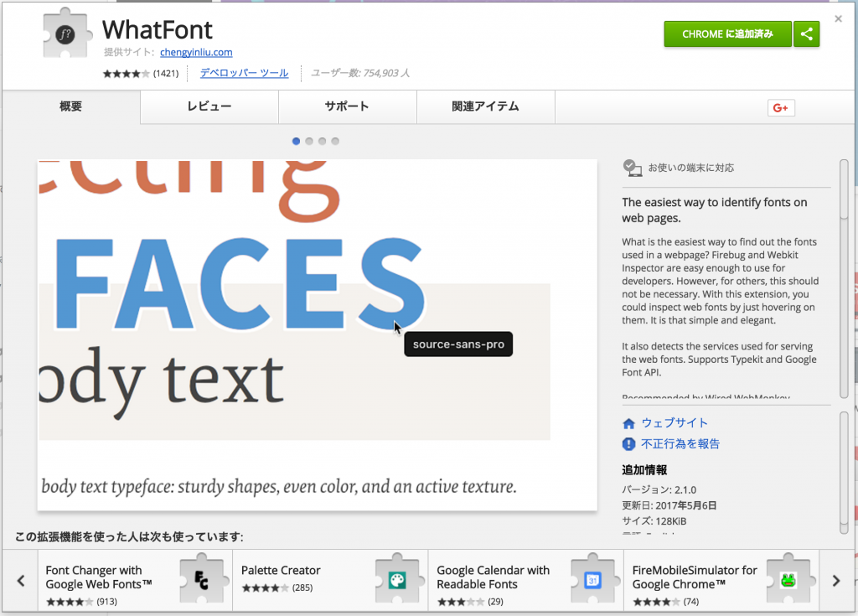Switch to the サポート tab
Screen dimensions: 858x616
click(348, 106)
